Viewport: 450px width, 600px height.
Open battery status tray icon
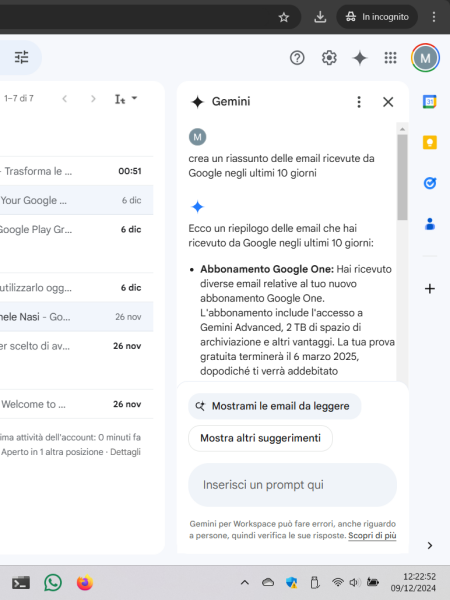click(372, 582)
